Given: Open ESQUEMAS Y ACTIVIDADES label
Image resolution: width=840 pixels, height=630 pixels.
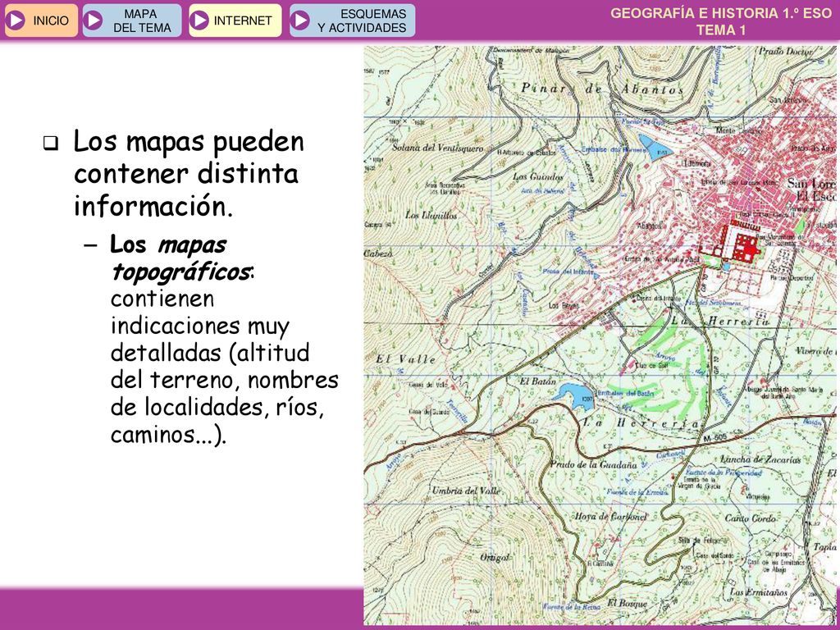Looking at the screenshot, I should click(x=362, y=21).
